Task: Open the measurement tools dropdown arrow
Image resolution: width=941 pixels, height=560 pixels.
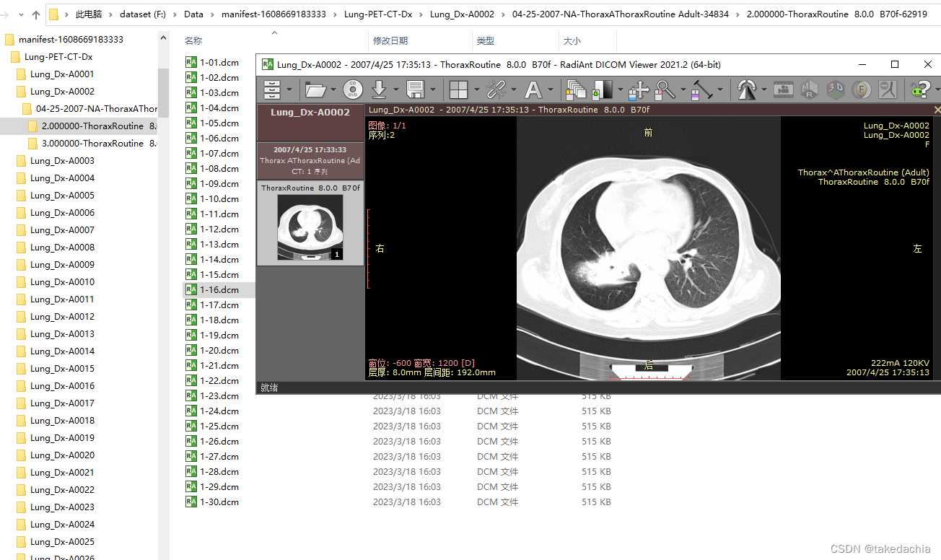Action: pyautogui.click(x=720, y=90)
